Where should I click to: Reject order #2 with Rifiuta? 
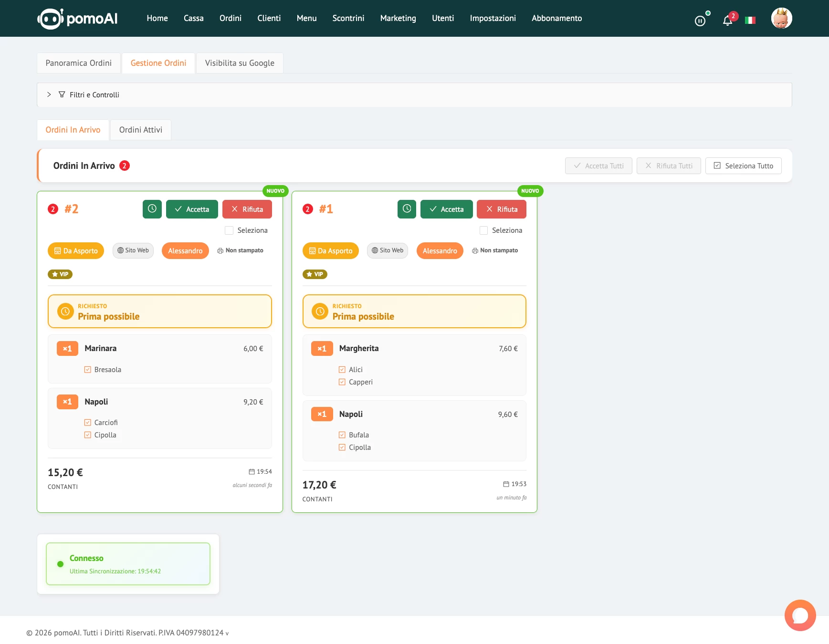pyautogui.click(x=247, y=209)
